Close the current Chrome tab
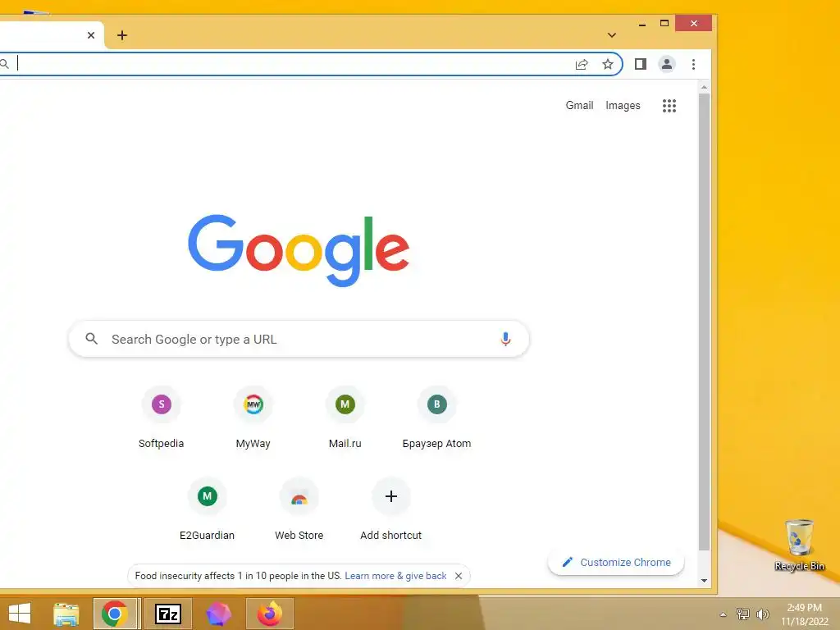 point(91,35)
